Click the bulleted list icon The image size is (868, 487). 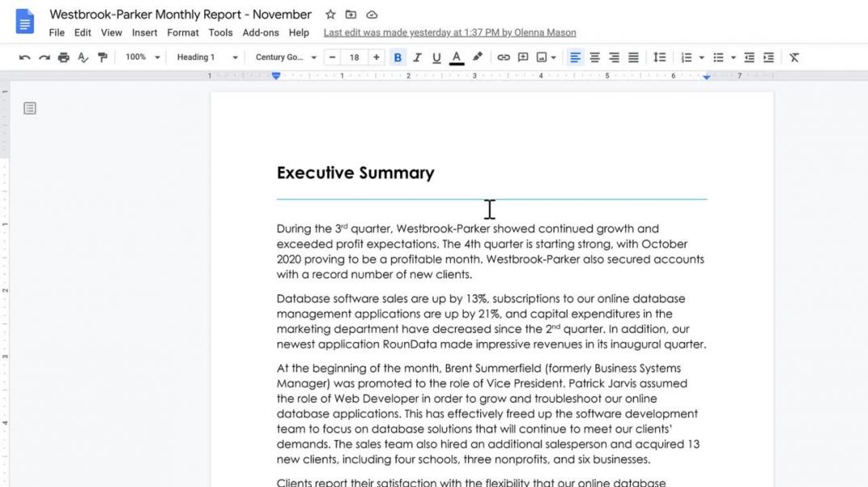tap(718, 57)
